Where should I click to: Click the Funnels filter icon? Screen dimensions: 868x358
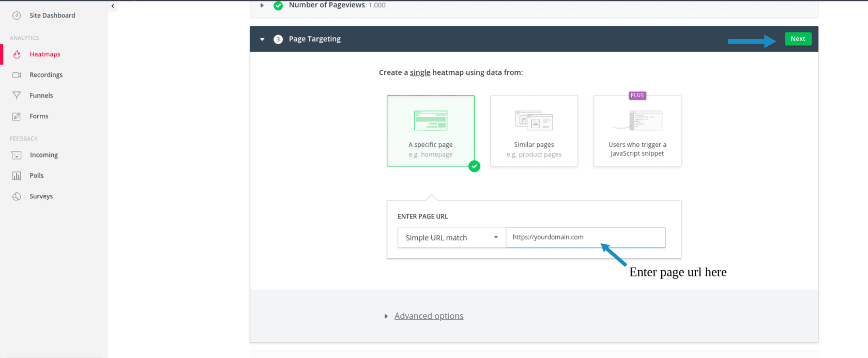(17, 96)
